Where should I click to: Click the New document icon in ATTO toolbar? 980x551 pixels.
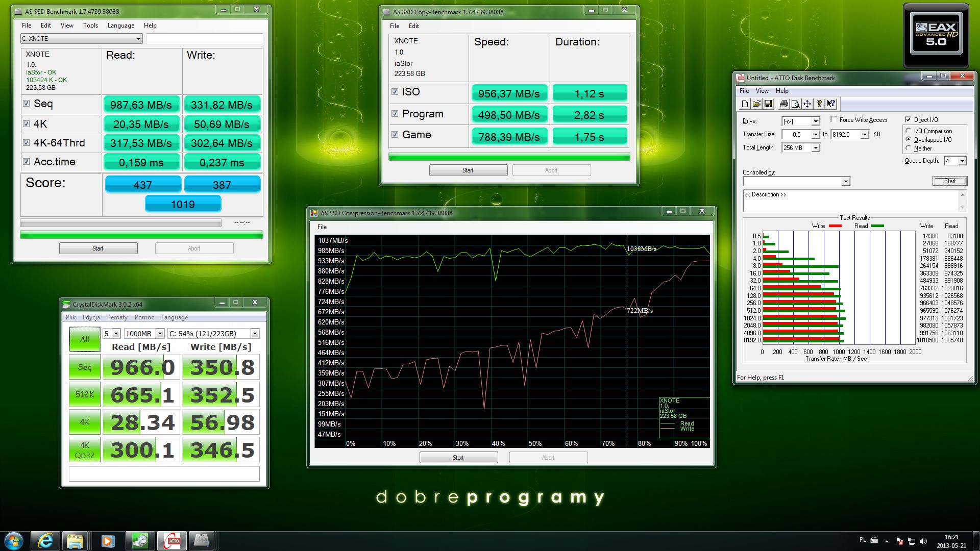point(745,104)
